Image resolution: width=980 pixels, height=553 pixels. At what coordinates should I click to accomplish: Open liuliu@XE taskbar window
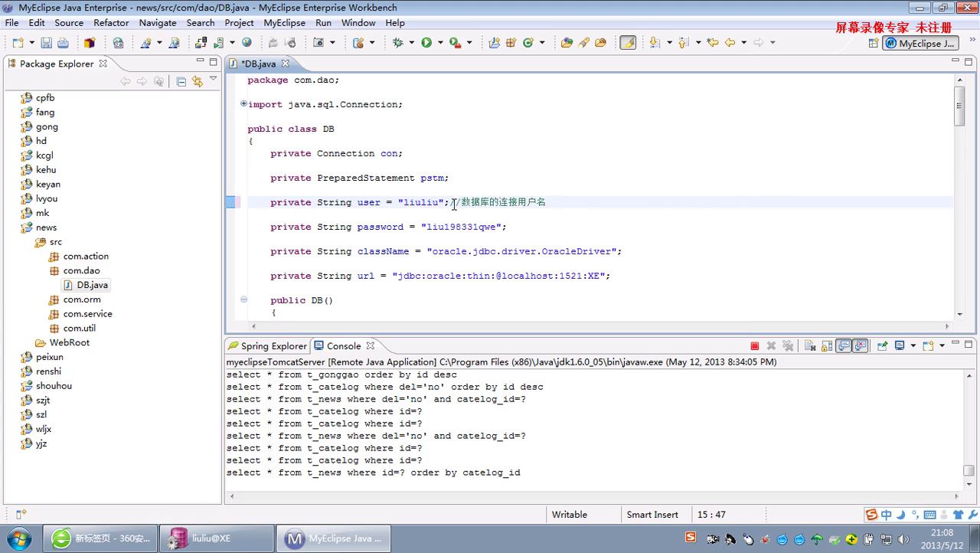(x=218, y=538)
